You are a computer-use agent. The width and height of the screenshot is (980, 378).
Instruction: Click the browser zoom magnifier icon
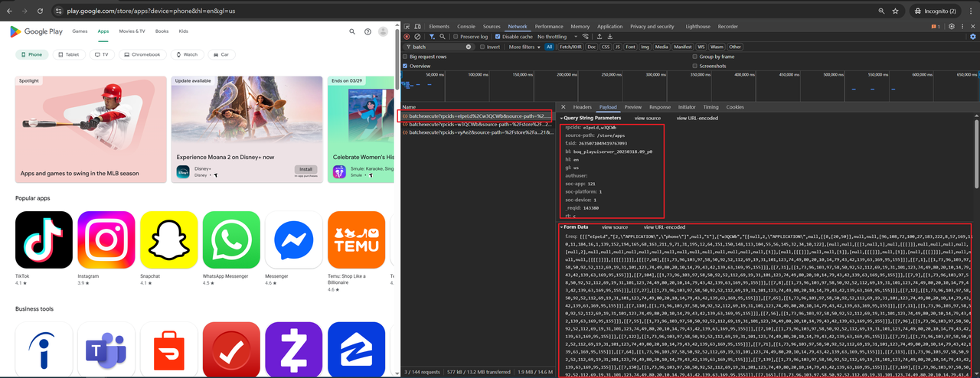[881, 11]
